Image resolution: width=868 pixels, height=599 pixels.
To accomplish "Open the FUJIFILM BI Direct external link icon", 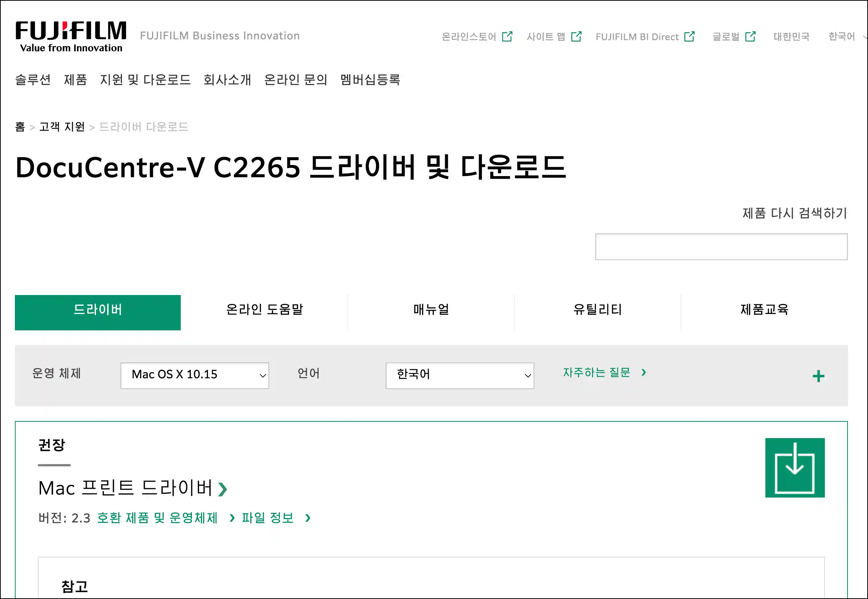I will 689,36.
